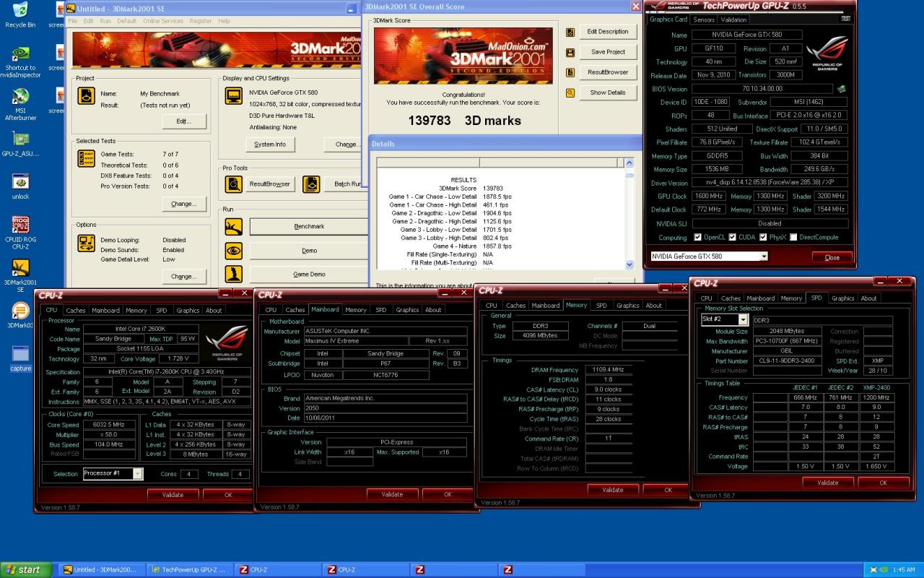Toggle the PhysX checkbox in GPU-Z

pos(763,237)
